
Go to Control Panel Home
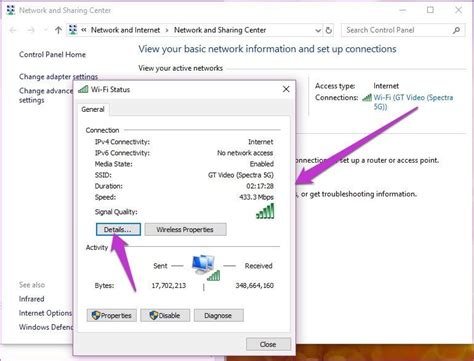pyautogui.click(x=52, y=54)
